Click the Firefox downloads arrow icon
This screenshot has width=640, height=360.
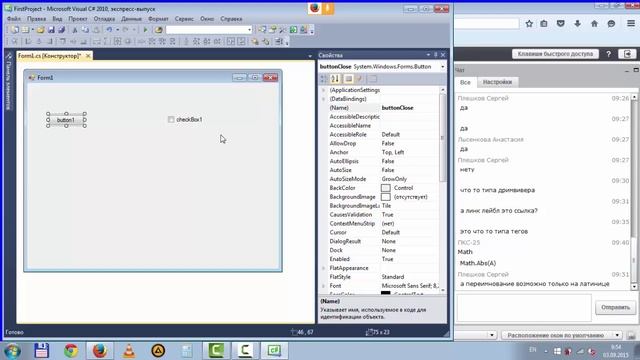point(577,24)
